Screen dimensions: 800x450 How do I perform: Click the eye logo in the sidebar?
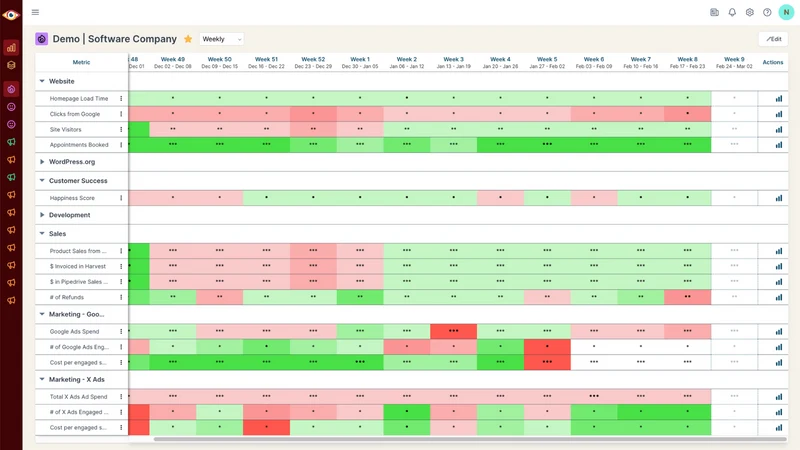pos(11,15)
